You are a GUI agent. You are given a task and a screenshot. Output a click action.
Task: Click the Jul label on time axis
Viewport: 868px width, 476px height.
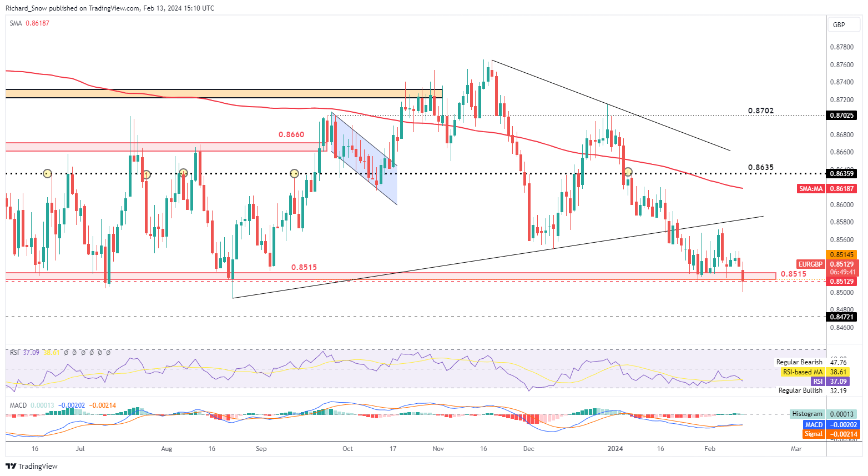pyautogui.click(x=80, y=448)
